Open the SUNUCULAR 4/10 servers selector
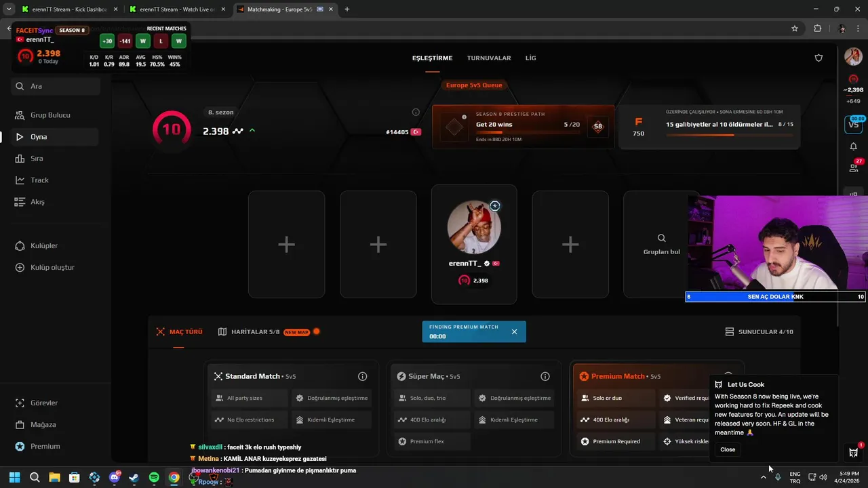Viewport: 868px width, 488px height. pos(759,332)
